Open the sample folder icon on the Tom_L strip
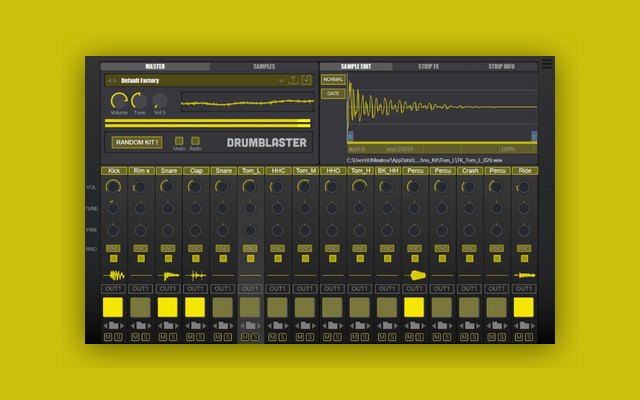 coord(250,326)
